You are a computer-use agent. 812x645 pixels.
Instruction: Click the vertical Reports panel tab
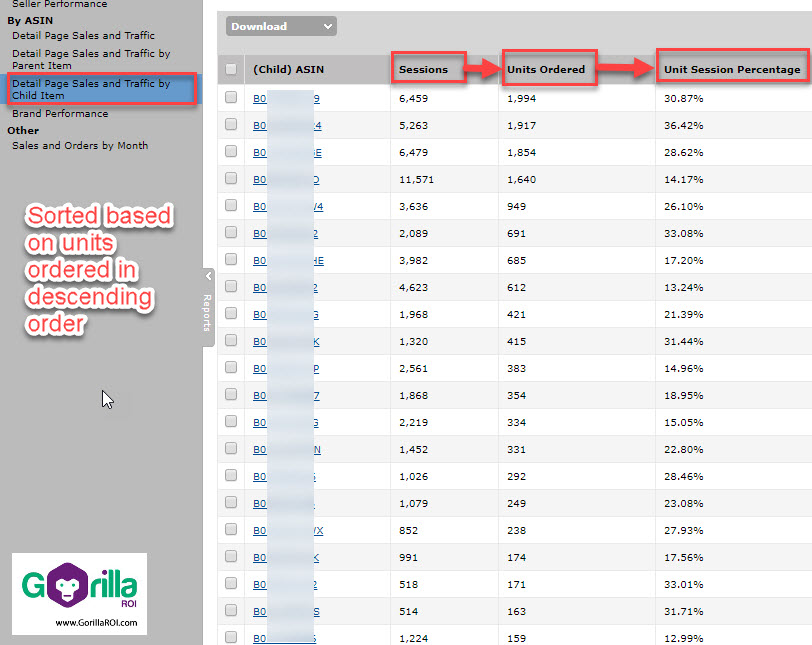click(208, 310)
